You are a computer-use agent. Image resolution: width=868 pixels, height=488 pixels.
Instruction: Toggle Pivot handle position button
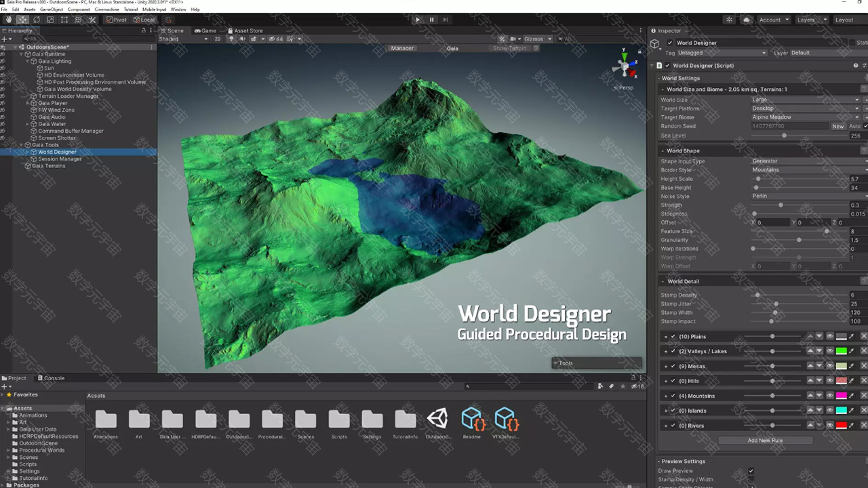pyautogui.click(x=117, y=20)
